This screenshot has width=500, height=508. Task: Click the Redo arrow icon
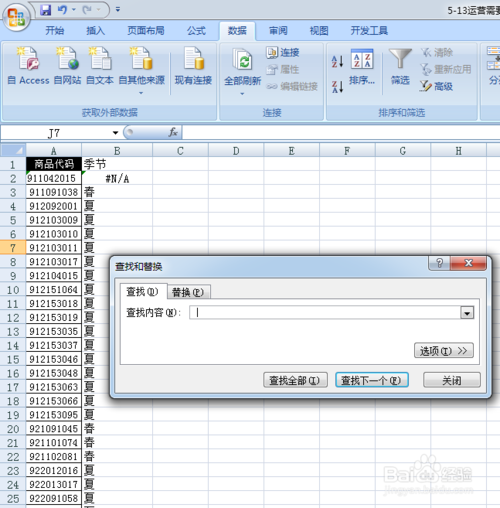click(x=87, y=10)
